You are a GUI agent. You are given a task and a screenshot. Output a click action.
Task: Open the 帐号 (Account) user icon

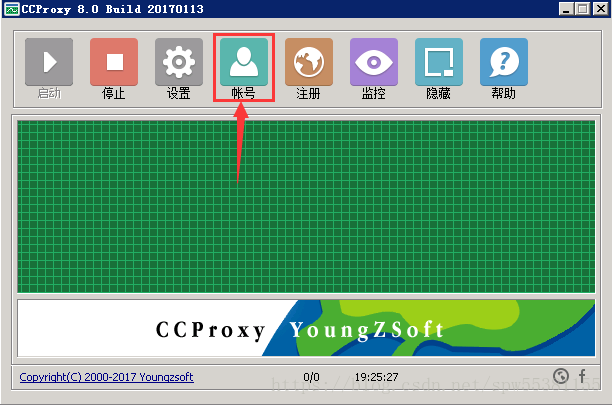point(244,62)
